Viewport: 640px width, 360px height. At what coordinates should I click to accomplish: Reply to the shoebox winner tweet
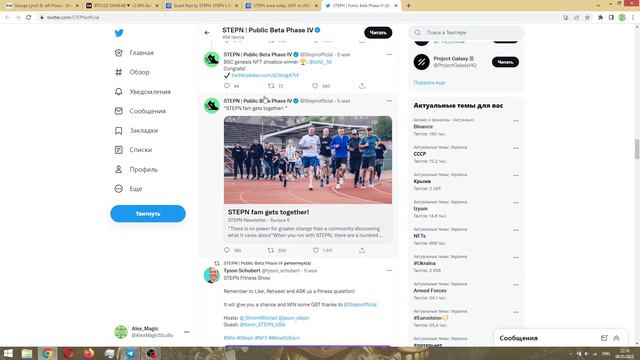pos(227,86)
